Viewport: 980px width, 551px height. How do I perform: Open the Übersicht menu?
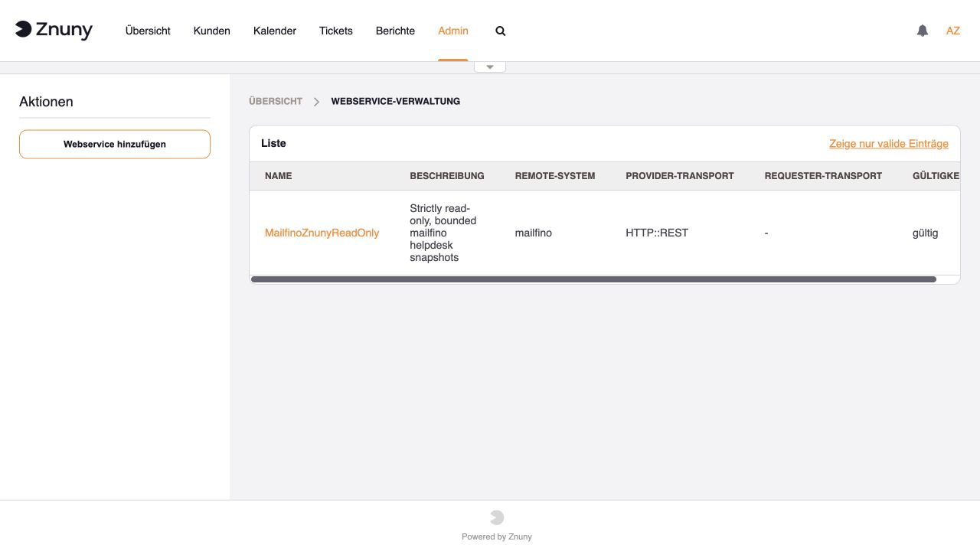coord(148,31)
